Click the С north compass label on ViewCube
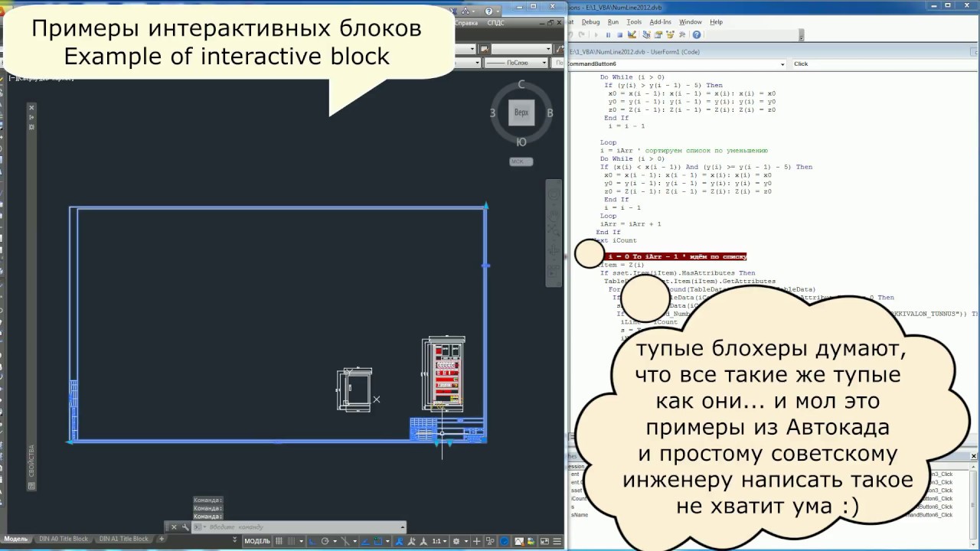This screenshot has width=980, height=551. pos(521,85)
